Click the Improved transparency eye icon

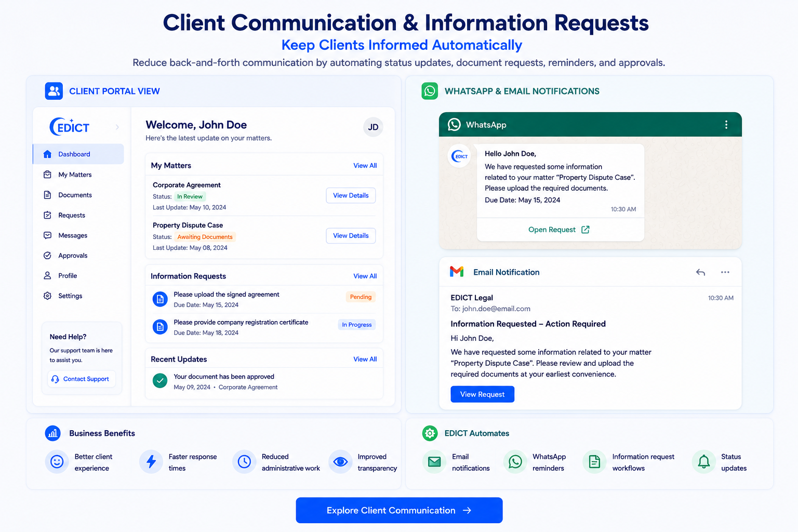click(x=340, y=462)
